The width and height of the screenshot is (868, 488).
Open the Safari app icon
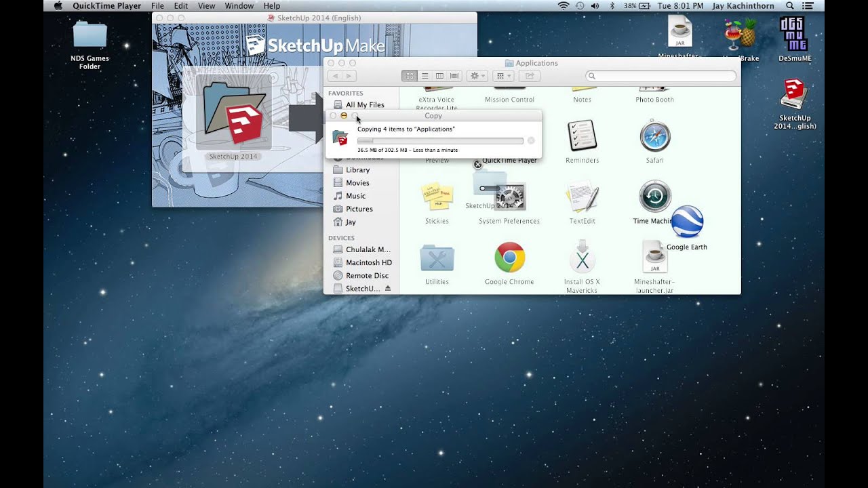pyautogui.click(x=654, y=136)
